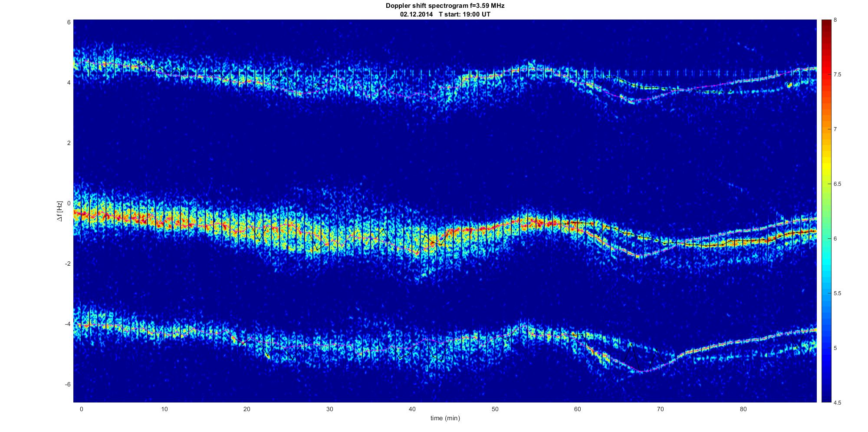Click the colorbar tick label '4.5'

coord(837,402)
